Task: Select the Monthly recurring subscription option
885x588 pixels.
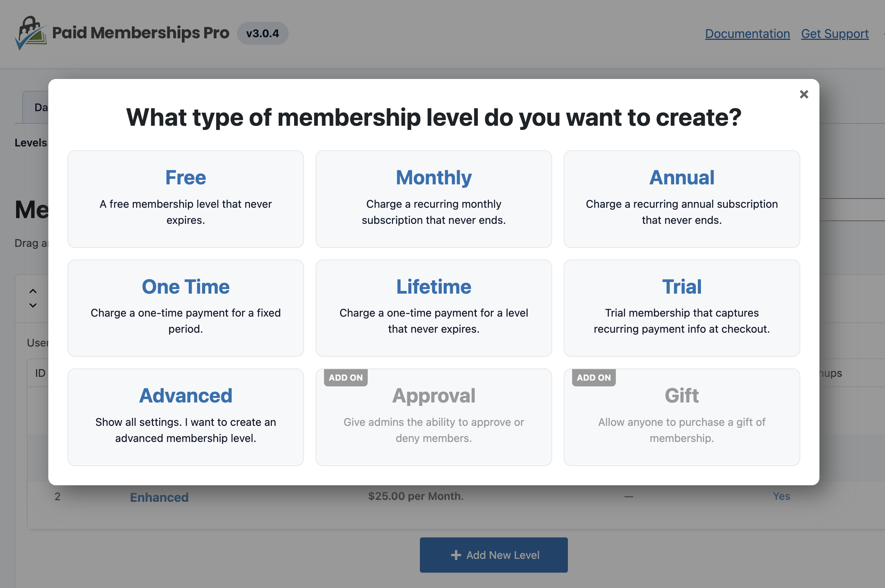Action: pyautogui.click(x=433, y=199)
